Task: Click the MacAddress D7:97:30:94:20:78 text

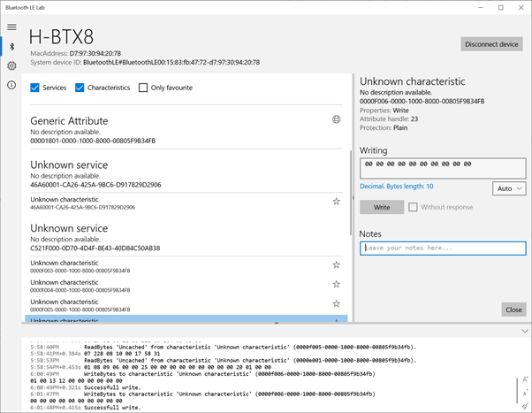Action: coord(76,53)
